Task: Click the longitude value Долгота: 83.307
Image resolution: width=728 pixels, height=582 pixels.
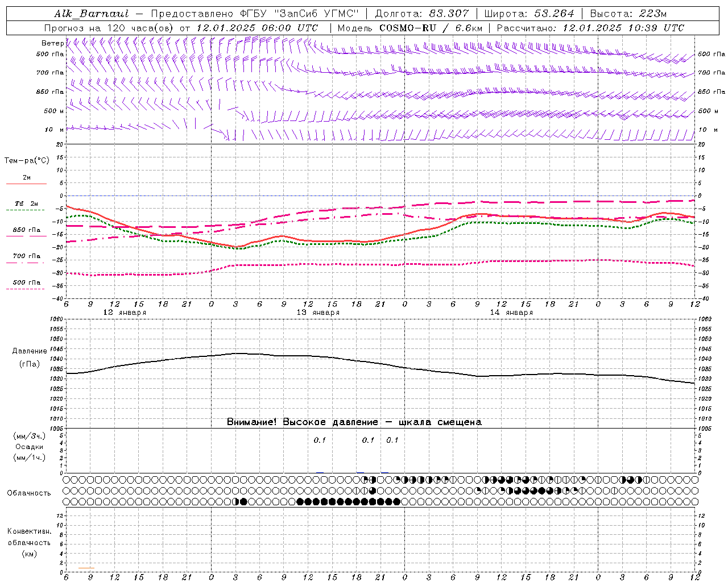Action: 422,14
